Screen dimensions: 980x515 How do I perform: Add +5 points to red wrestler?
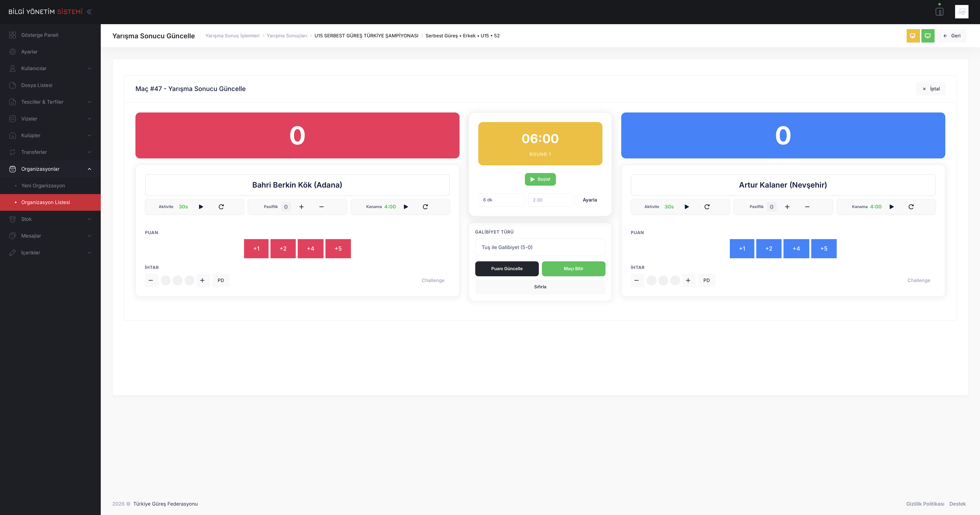click(x=338, y=248)
